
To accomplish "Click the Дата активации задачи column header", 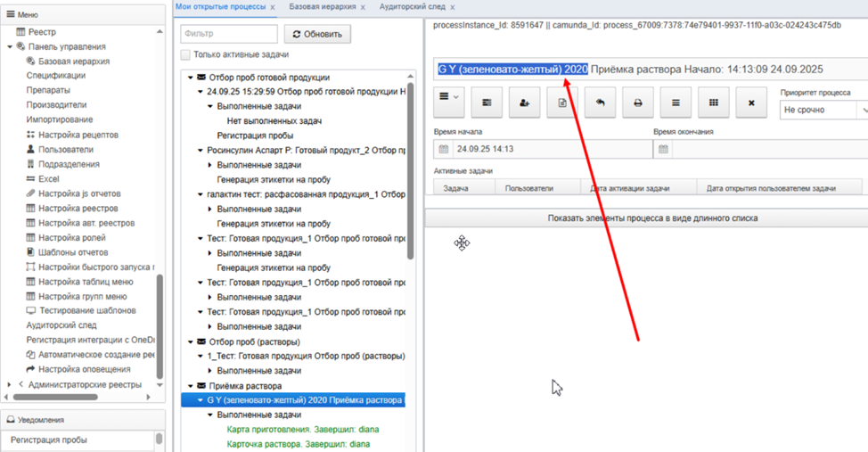I will tap(638, 188).
